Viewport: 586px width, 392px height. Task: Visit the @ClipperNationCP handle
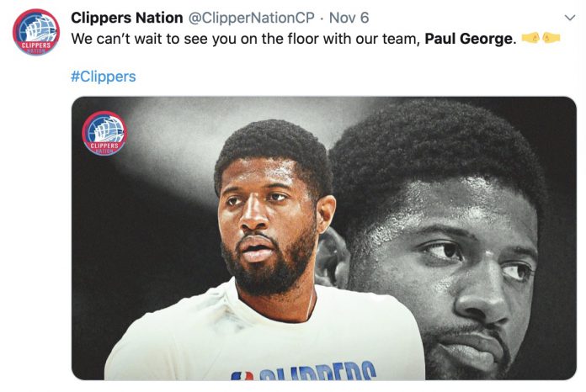[x=252, y=18]
